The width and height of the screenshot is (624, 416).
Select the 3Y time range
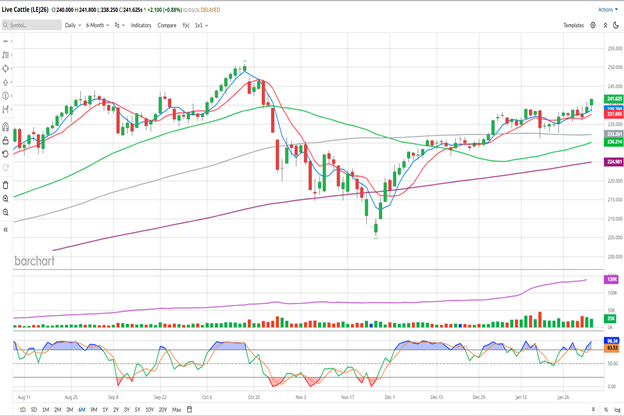click(x=127, y=409)
